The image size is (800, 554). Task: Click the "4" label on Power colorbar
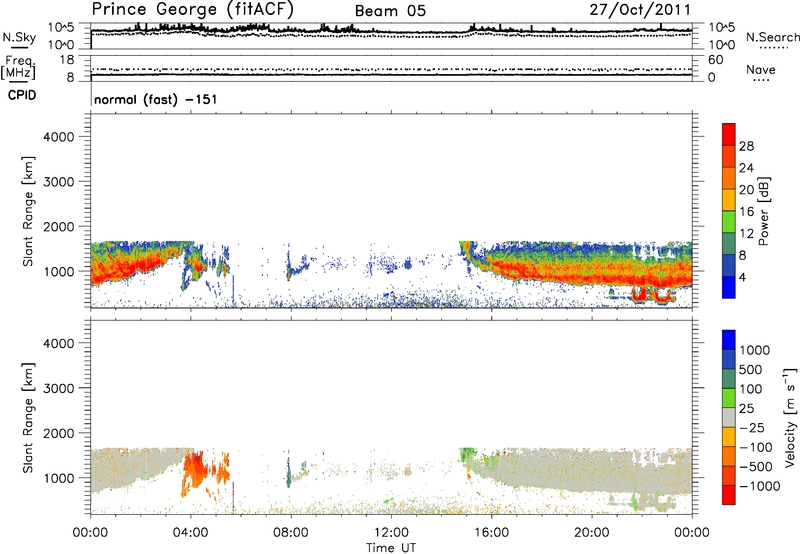[x=743, y=278]
